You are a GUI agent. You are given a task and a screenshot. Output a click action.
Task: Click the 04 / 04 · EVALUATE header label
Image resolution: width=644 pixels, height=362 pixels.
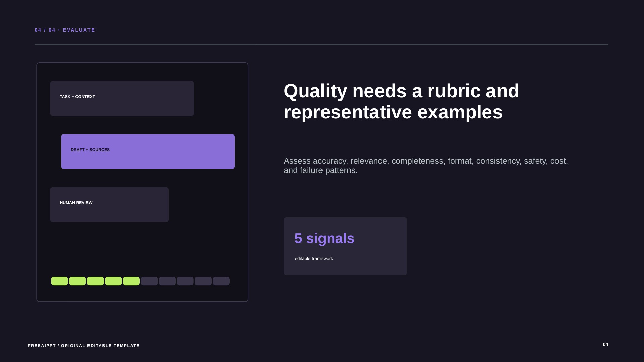(65, 30)
